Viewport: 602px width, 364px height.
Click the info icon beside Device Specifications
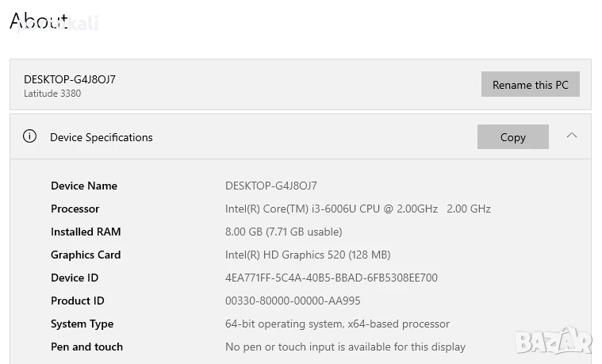point(30,136)
